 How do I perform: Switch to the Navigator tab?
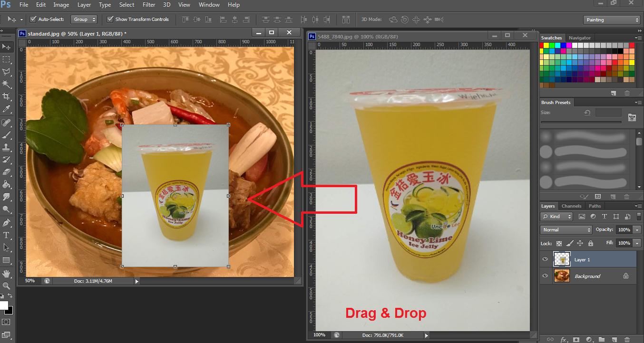[579, 38]
